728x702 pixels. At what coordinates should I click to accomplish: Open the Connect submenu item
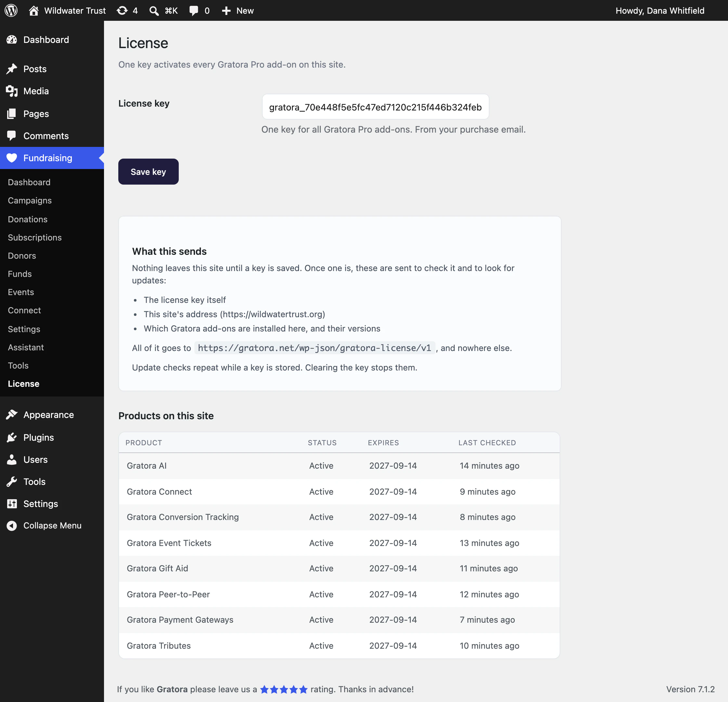coord(24,310)
